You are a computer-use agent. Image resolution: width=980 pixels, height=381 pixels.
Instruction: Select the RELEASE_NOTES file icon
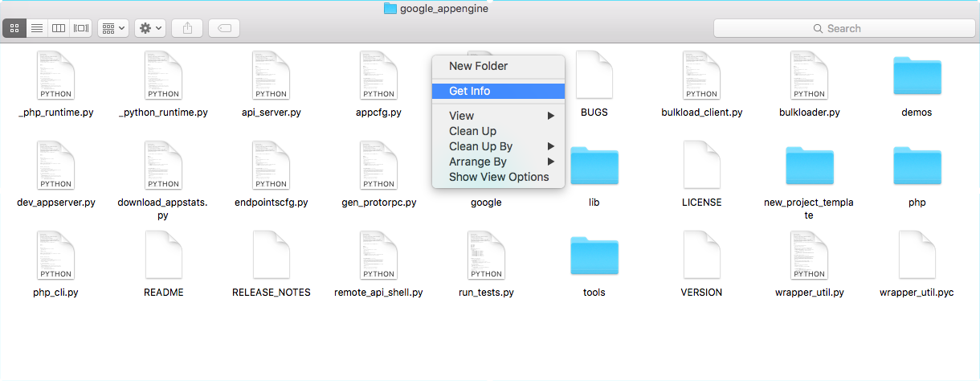coord(272,255)
